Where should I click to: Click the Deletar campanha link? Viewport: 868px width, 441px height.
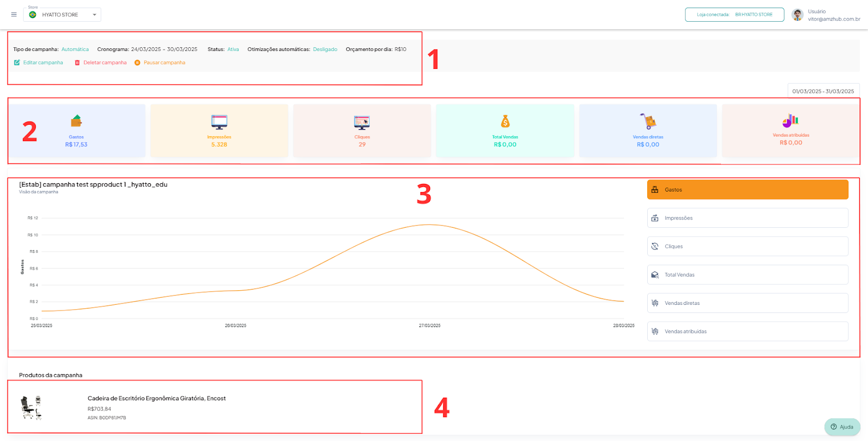click(105, 62)
